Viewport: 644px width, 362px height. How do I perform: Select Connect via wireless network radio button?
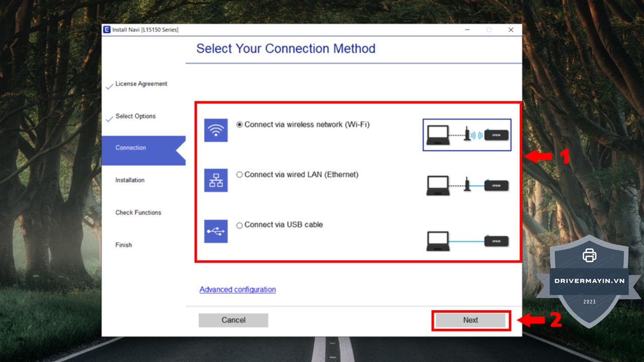pyautogui.click(x=239, y=125)
